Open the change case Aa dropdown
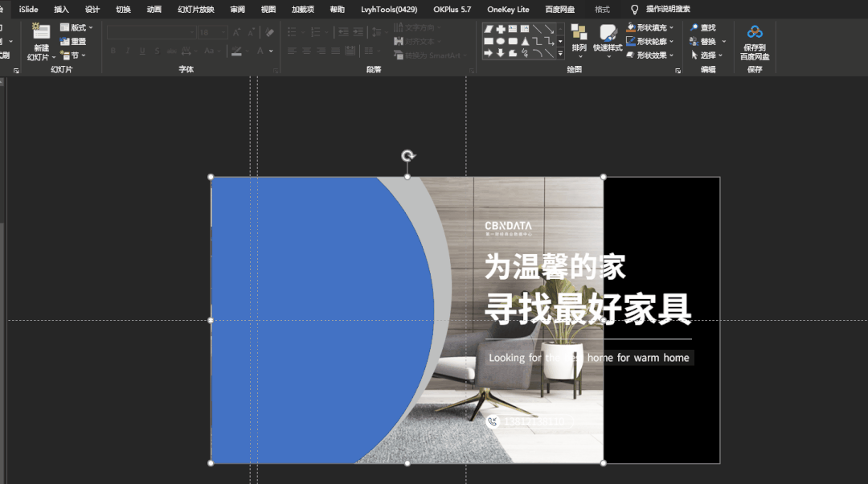Viewport: 868px width, 484px height. [211, 51]
